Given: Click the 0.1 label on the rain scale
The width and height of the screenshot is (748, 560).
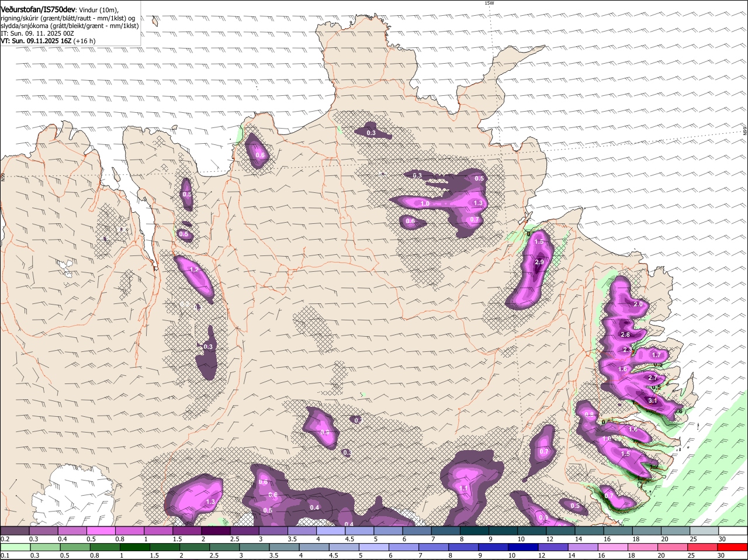Looking at the screenshot, I should (5, 555).
